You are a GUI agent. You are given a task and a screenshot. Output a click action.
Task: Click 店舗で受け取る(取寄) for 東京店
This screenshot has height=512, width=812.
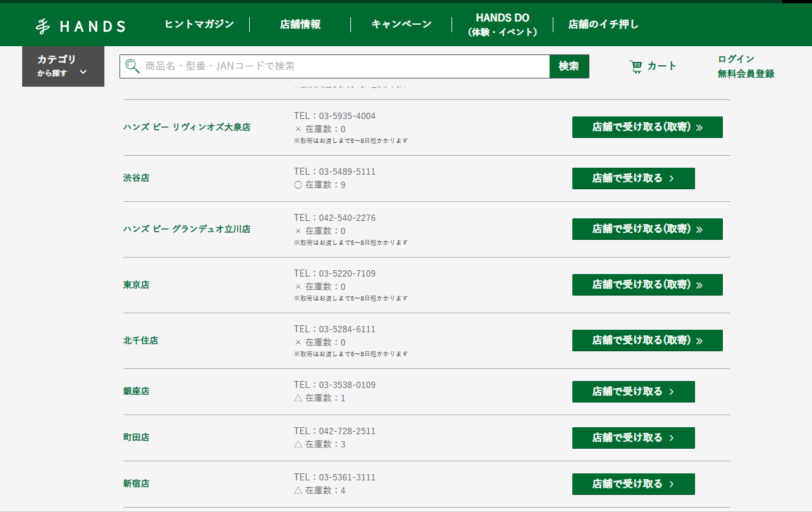tap(648, 285)
